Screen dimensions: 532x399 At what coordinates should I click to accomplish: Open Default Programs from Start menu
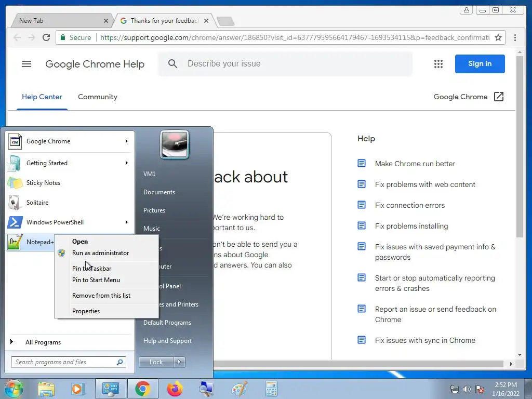(x=167, y=323)
